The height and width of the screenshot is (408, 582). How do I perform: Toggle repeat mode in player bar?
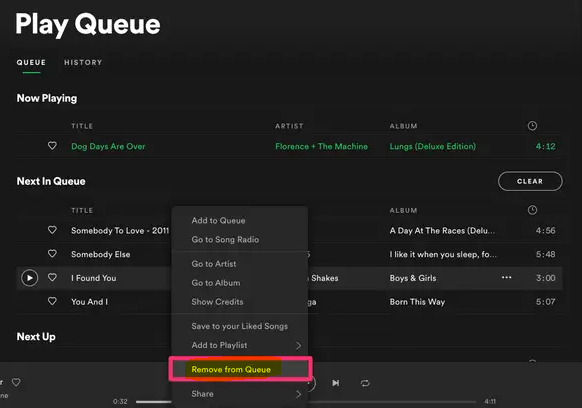click(x=365, y=383)
